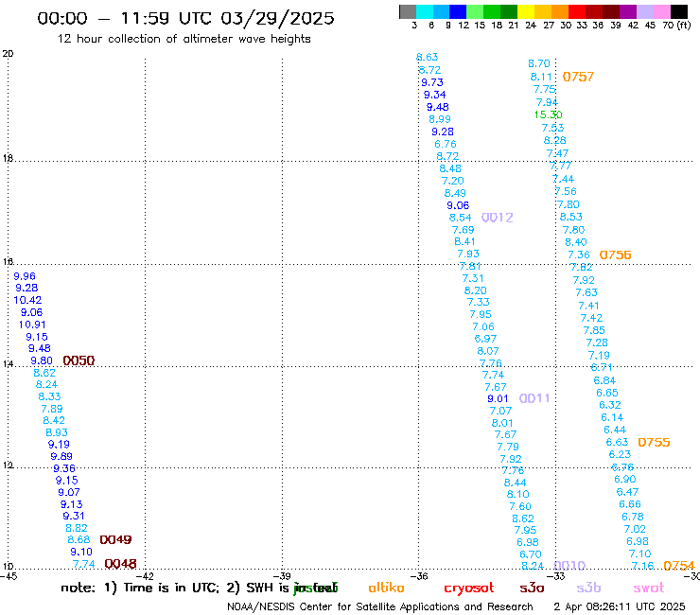Click the 's3b' satellite legend label
This screenshot has height=615, width=700.
(588, 588)
